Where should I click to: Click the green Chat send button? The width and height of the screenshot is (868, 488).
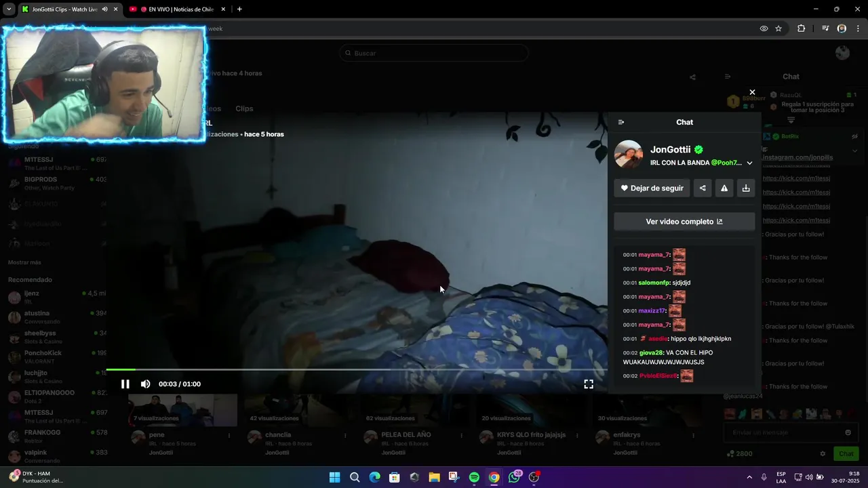click(846, 453)
